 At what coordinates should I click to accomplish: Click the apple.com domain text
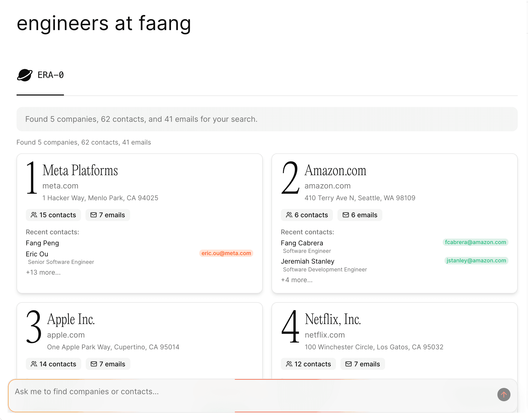(66, 335)
